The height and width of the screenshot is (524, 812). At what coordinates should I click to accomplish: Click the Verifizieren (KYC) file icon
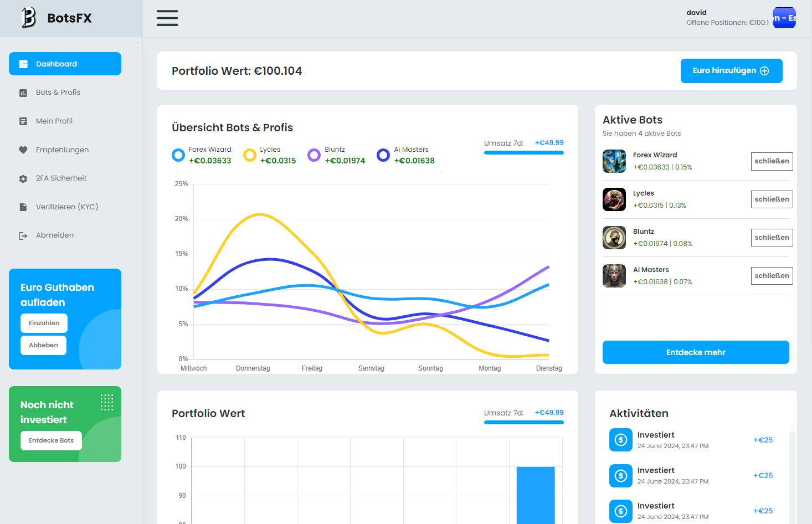pos(23,207)
